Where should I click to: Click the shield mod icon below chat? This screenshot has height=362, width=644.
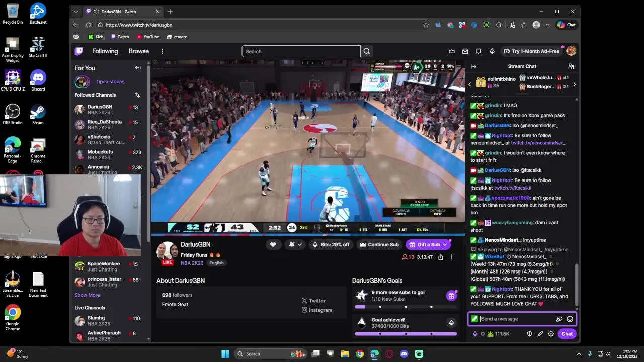529,334
